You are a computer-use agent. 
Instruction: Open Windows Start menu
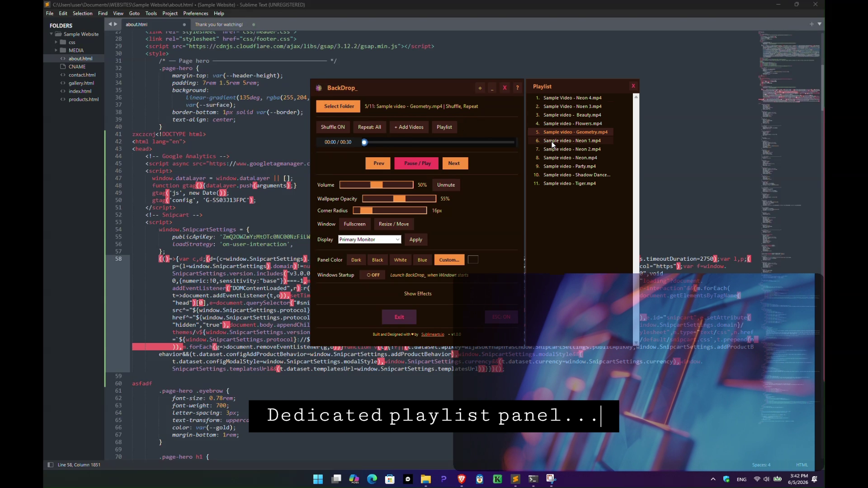click(318, 479)
